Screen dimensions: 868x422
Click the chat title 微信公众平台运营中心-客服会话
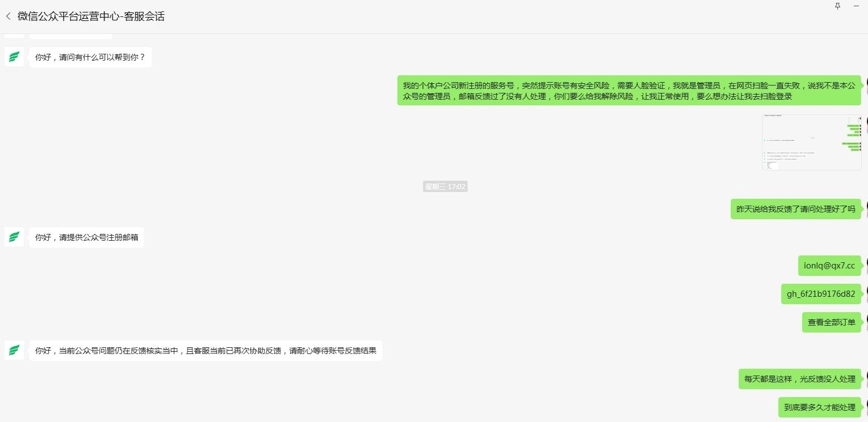click(x=91, y=16)
